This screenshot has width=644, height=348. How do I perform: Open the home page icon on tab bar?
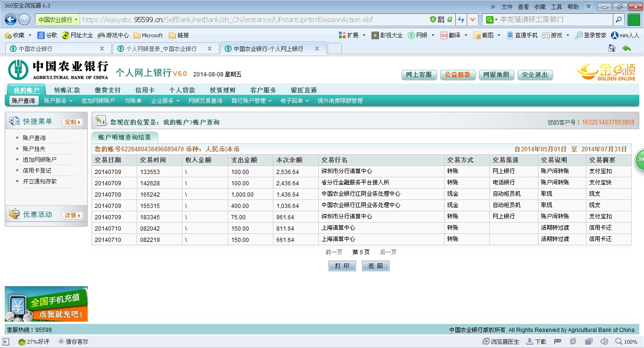(612, 48)
